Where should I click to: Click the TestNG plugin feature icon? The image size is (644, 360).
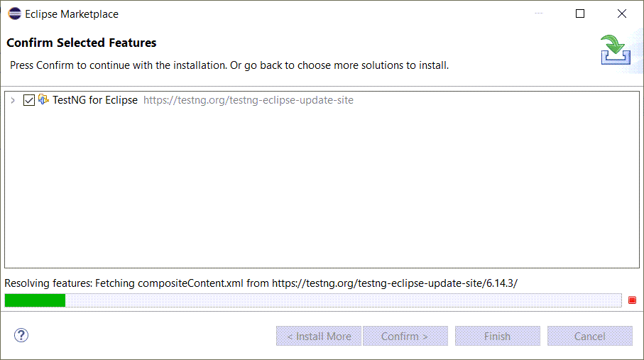(43, 99)
